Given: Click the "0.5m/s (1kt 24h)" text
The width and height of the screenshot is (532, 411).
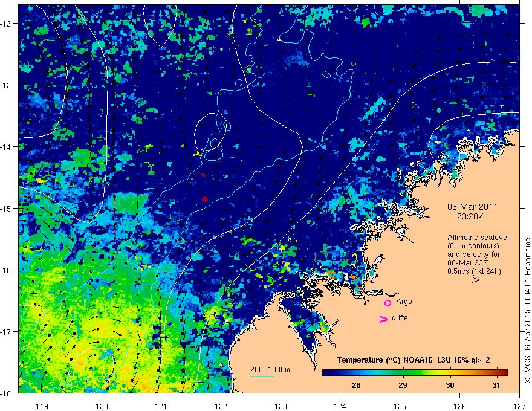Looking at the screenshot, I should point(474,271).
